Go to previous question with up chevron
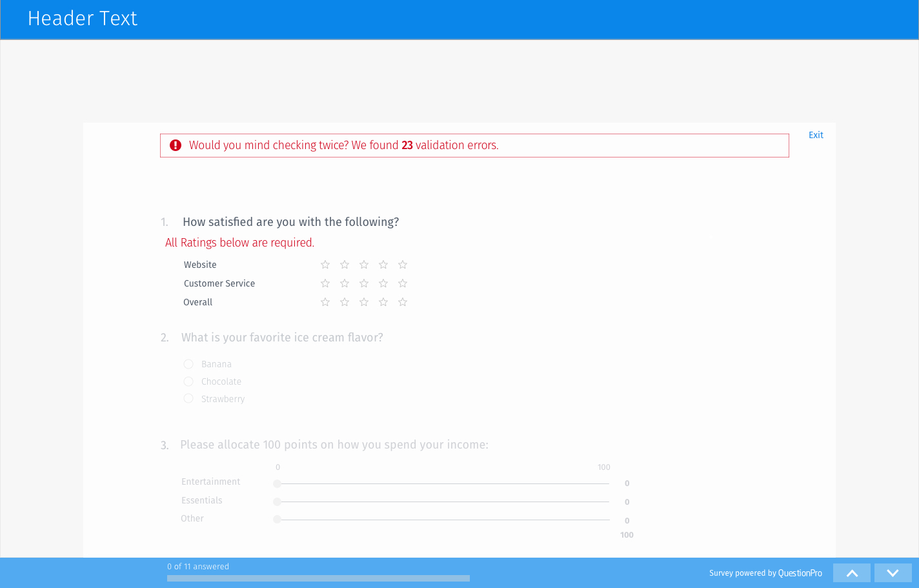919x588 pixels. click(852, 573)
